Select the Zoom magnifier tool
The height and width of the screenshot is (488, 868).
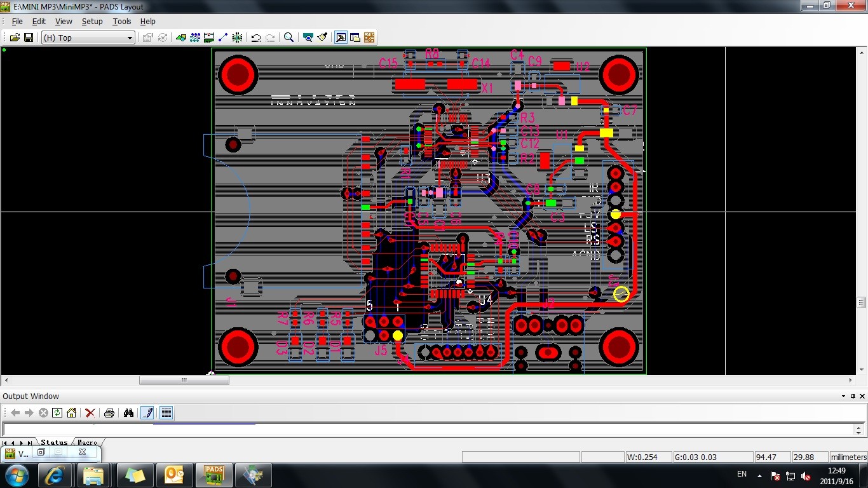point(288,37)
